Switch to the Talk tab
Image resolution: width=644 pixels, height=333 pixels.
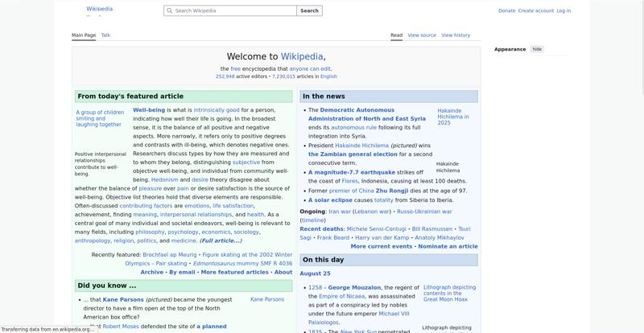(105, 35)
